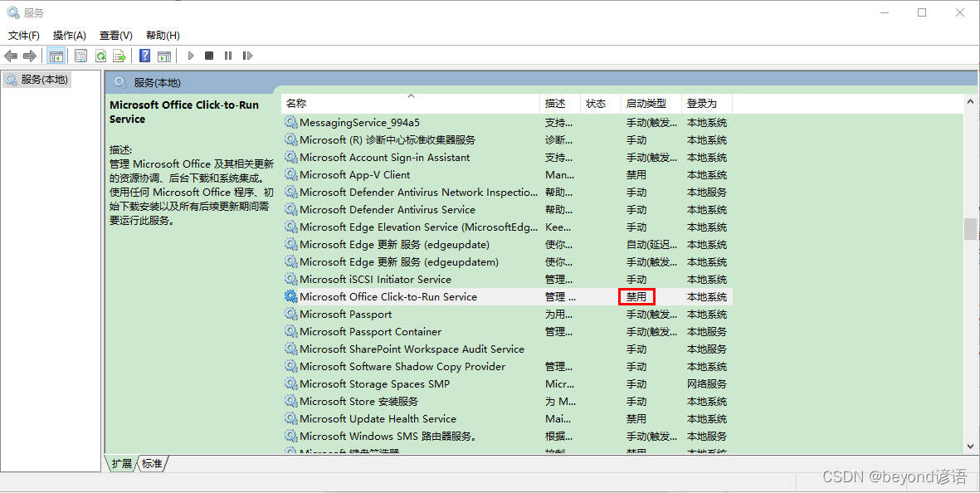Click the Back arrow toolbar icon
Image resolution: width=980 pixels, height=493 pixels.
11,56
